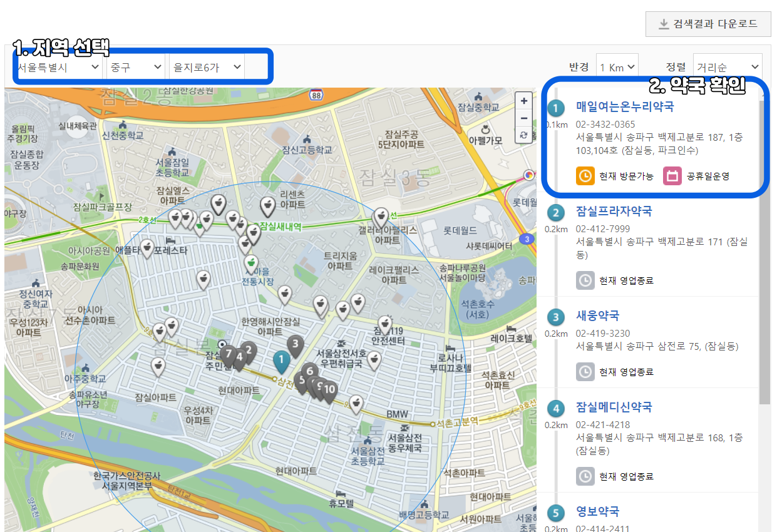Click 검색결과 다운로드 button
The height and width of the screenshot is (532, 777).
(x=708, y=24)
